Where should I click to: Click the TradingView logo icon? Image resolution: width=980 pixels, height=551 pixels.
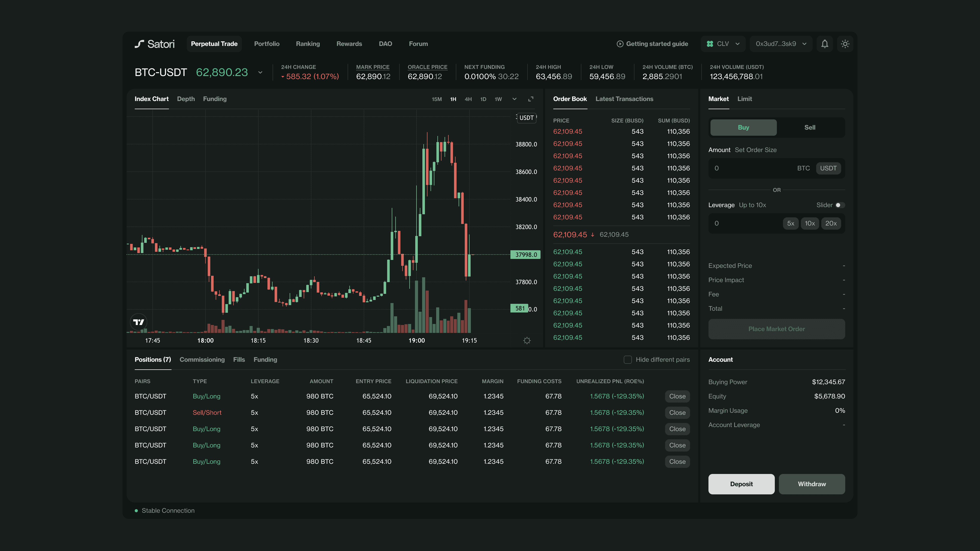click(x=139, y=322)
